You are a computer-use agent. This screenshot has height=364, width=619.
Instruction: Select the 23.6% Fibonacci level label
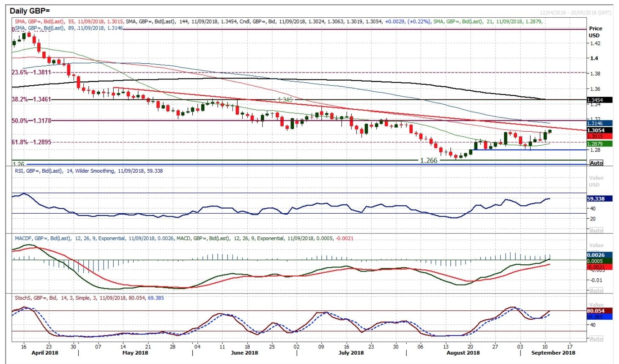click(x=31, y=73)
